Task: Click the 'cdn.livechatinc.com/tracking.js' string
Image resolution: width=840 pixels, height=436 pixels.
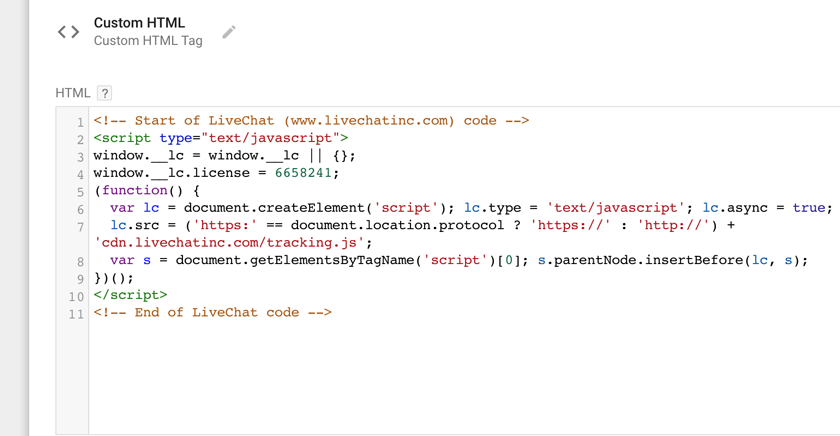Action: click(x=229, y=243)
